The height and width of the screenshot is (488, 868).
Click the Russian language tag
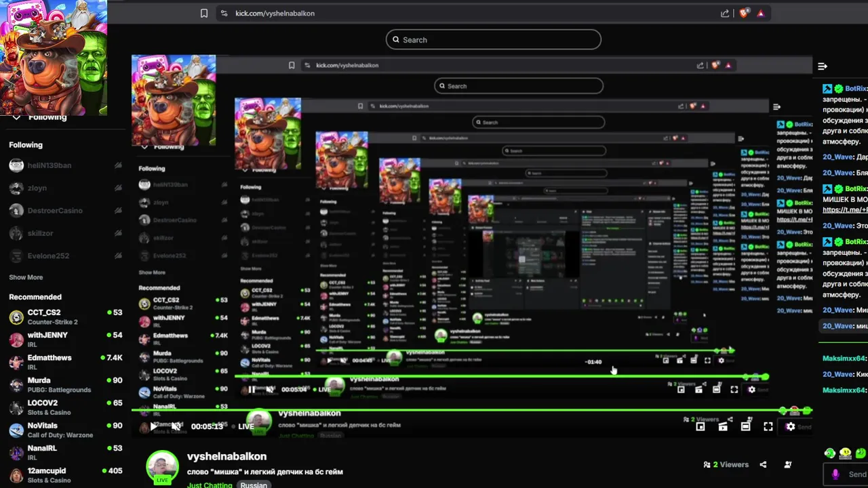coord(254,485)
